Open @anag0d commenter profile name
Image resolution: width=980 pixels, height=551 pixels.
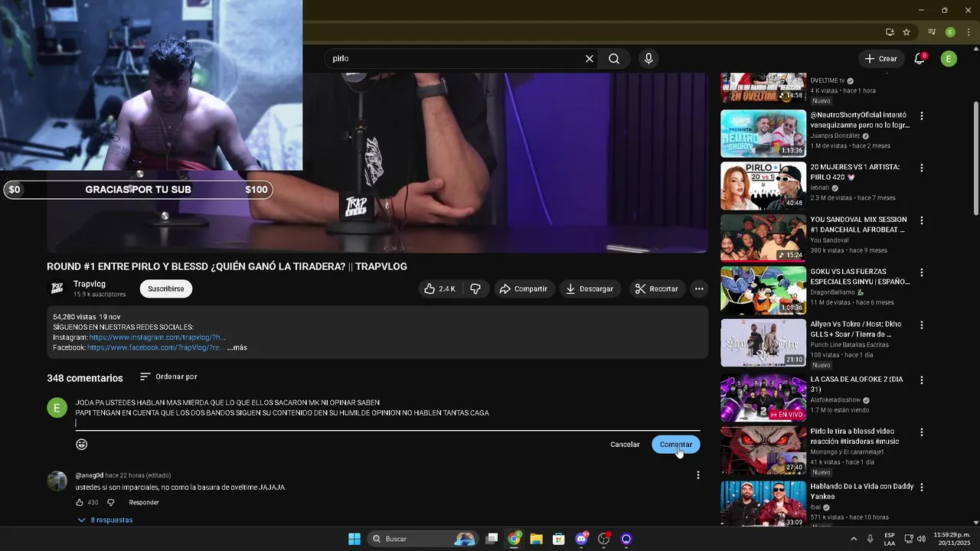89,476
